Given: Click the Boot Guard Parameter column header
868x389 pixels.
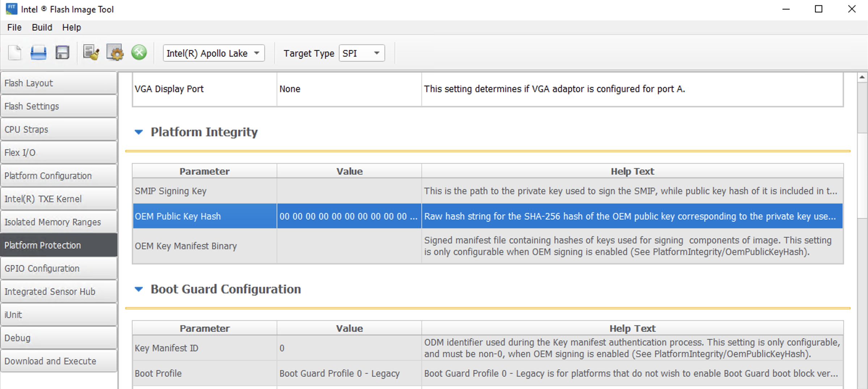Looking at the screenshot, I should pyautogui.click(x=205, y=329).
